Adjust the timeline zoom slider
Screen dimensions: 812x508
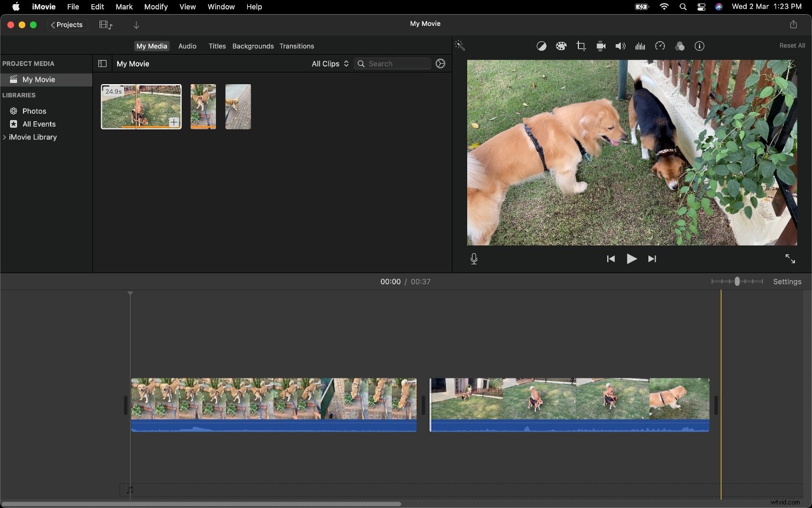coord(738,281)
